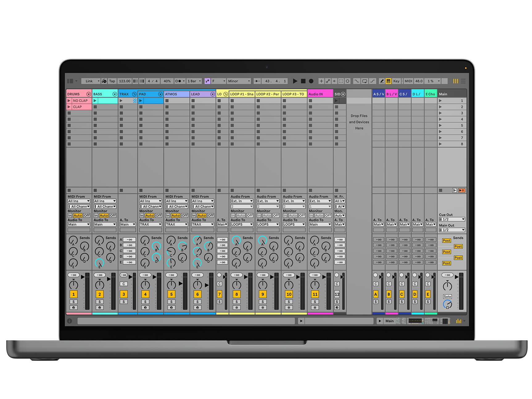Toggle browser panel icon top left
This screenshot has width=532, height=399.
click(70, 81)
